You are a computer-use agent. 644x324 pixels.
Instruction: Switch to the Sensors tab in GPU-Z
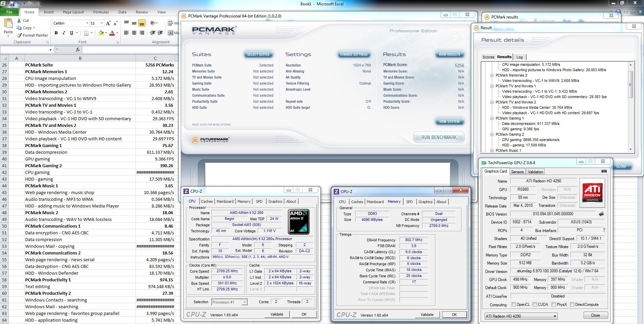[x=517, y=172]
